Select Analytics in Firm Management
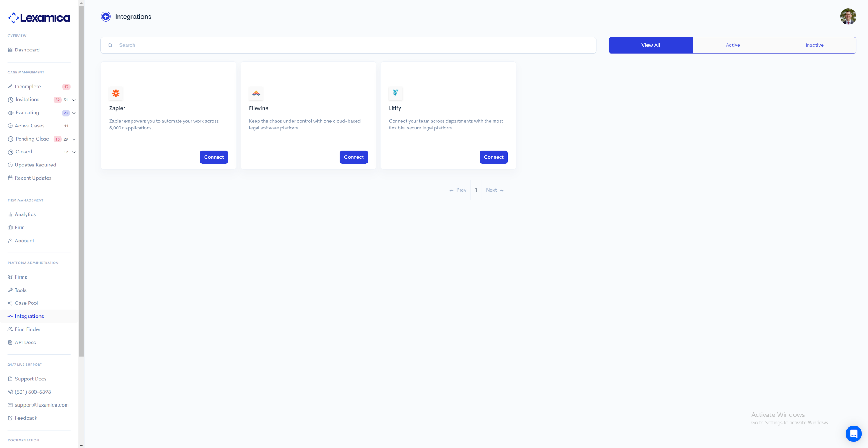This screenshot has width=868, height=448. [x=25, y=214]
